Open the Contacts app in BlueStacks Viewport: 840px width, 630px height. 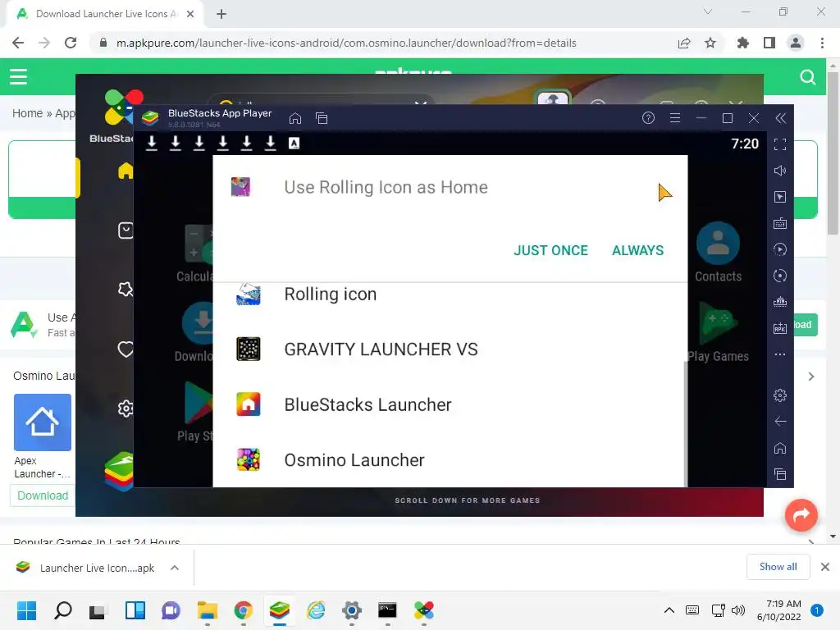pos(718,253)
